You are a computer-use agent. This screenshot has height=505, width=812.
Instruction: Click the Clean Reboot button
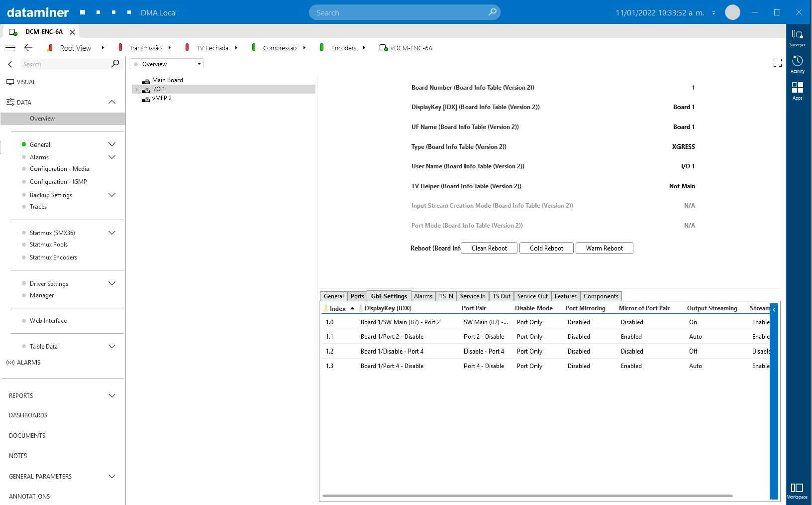[x=489, y=248]
